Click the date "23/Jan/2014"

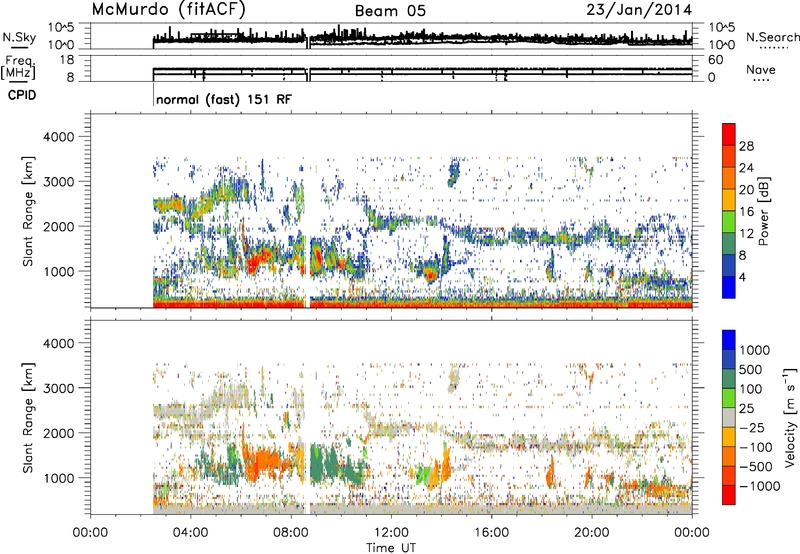click(639, 10)
